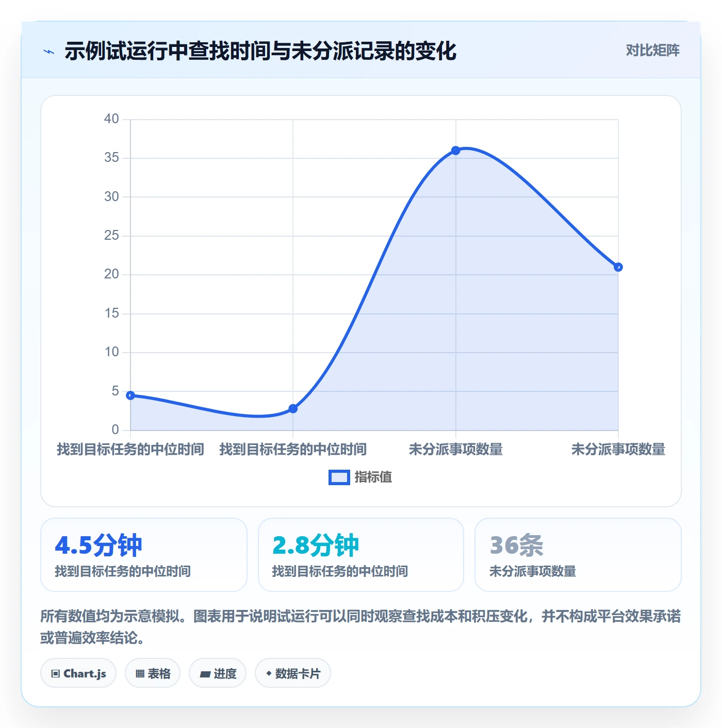
Task: Click the chart data point at value 4.5
Action: (x=130, y=395)
